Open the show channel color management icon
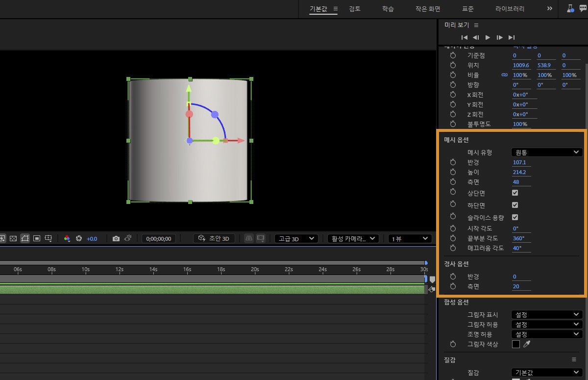Image resolution: width=588 pixels, height=380 pixels. coord(67,239)
